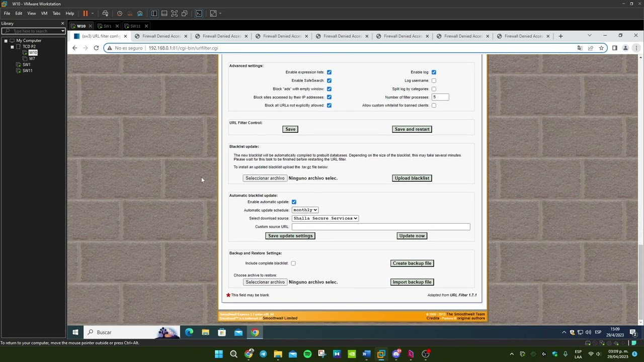Click the Save and restart button
644x362 pixels.
pos(412,129)
